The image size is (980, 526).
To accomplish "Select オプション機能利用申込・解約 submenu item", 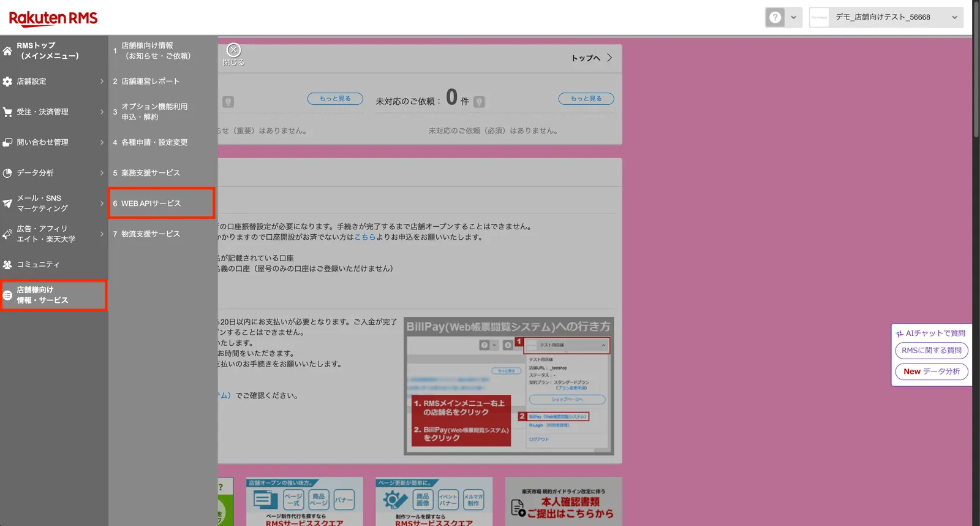I will (x=162, y=112).
